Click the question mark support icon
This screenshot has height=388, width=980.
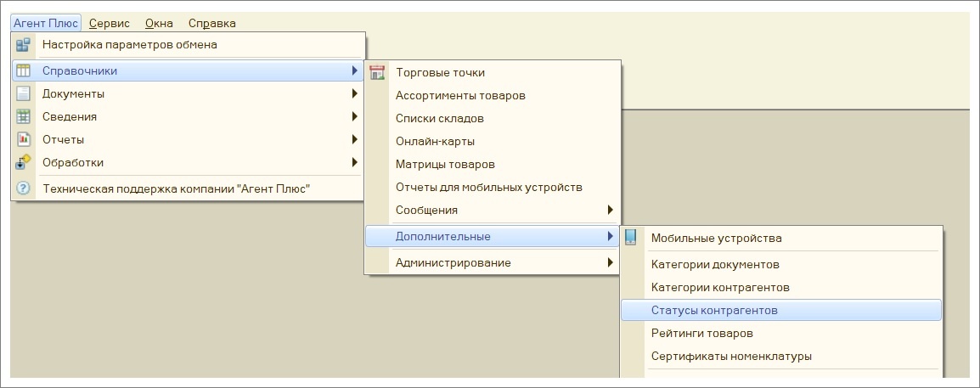click(x=23, y=188)
